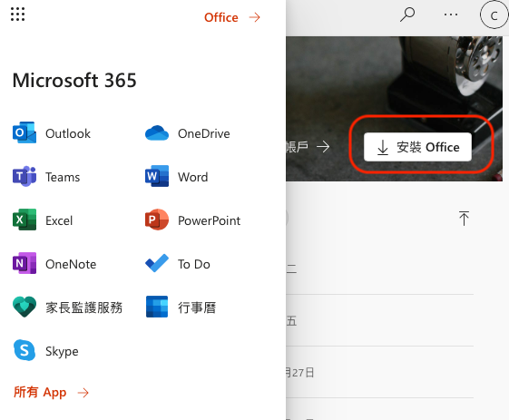Launch the OneDrive cloud icon
The width and height of the screenshot is (509, 420).
point(157,133)
